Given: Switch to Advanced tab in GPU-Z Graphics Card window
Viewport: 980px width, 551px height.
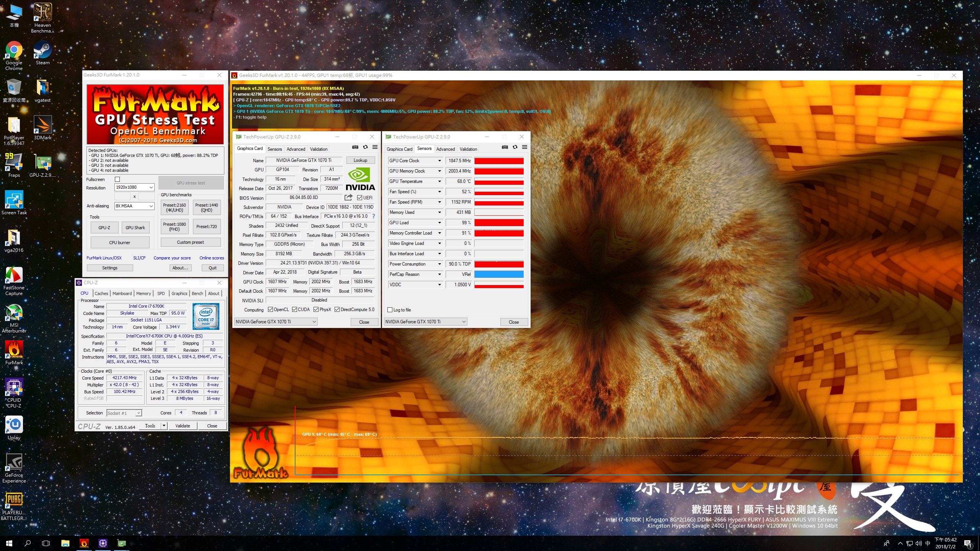Looking at the screenshot, I should click(296, 149).
